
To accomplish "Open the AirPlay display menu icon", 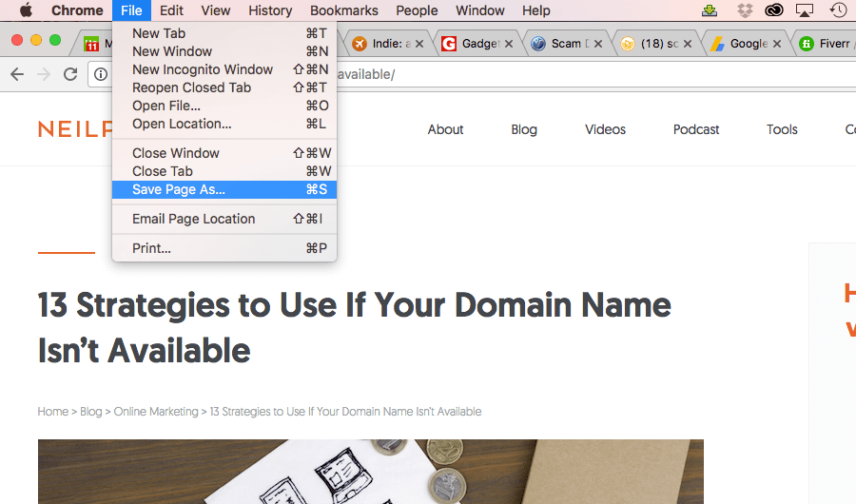I will pos(805,10).
